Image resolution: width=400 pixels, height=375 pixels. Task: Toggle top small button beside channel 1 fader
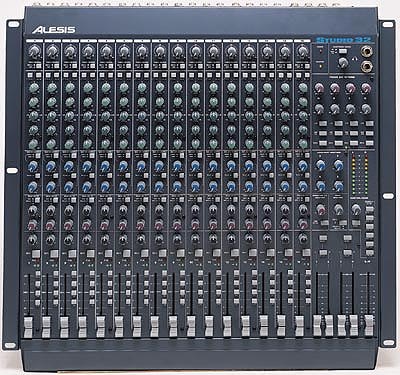pyautogui.click(x=38, y=274)
